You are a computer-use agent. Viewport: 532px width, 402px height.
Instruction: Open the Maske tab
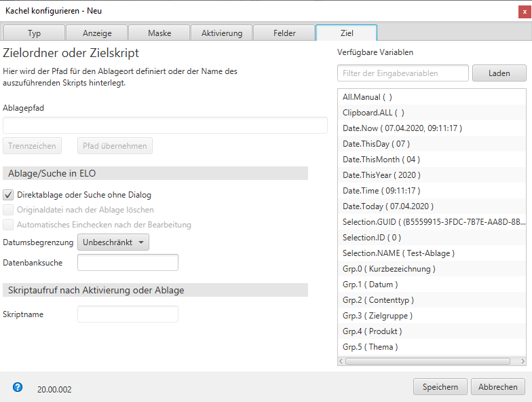(159, 33)
